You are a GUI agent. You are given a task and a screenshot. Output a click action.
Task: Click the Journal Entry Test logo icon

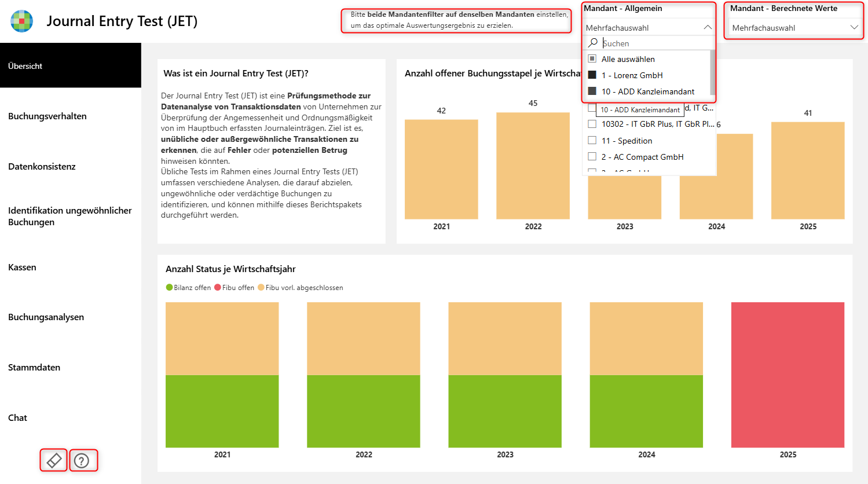coord(21,21)
